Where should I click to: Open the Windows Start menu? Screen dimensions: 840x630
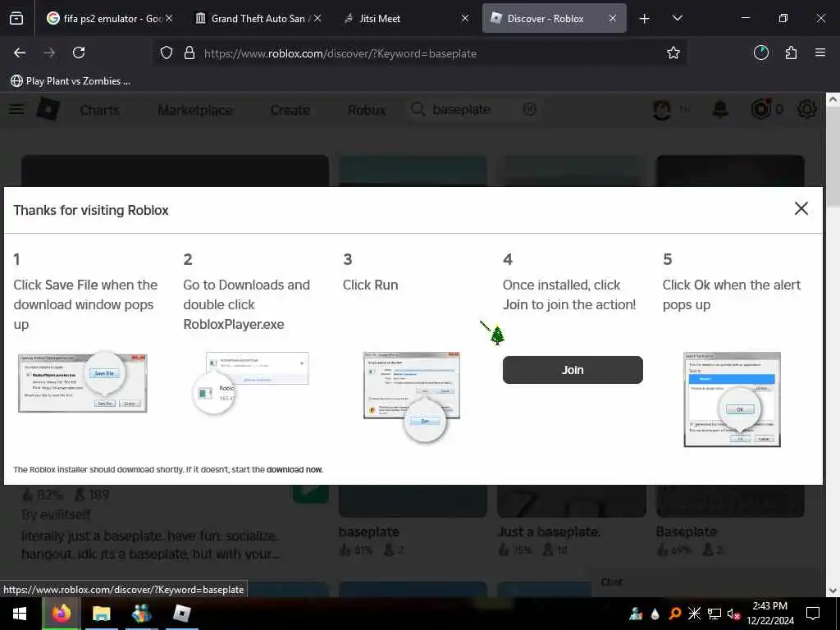(21, 614)
